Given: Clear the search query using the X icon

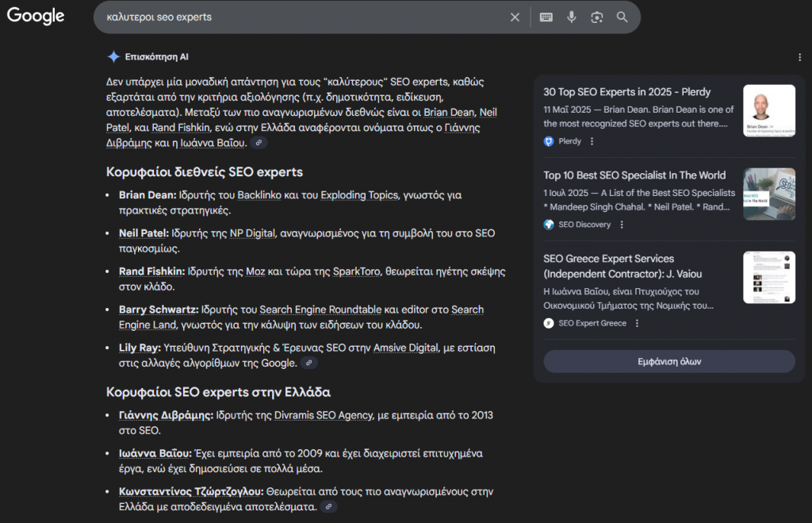Looking at the screenshot, I should pos(515,17).
